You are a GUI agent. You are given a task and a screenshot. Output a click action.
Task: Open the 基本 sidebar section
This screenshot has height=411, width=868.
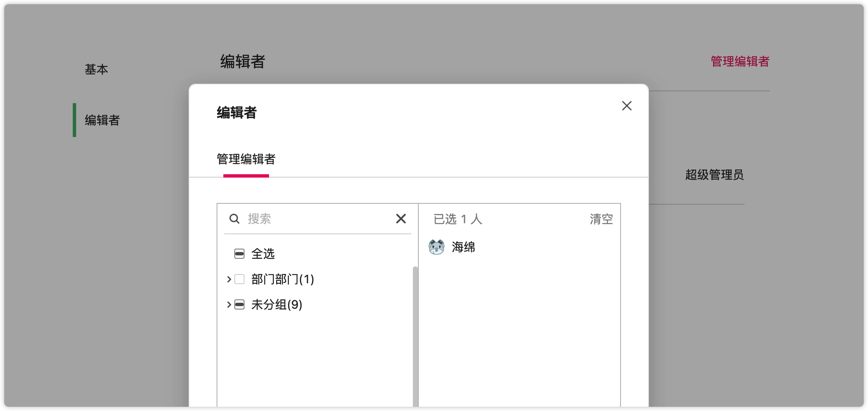(96, 69)
